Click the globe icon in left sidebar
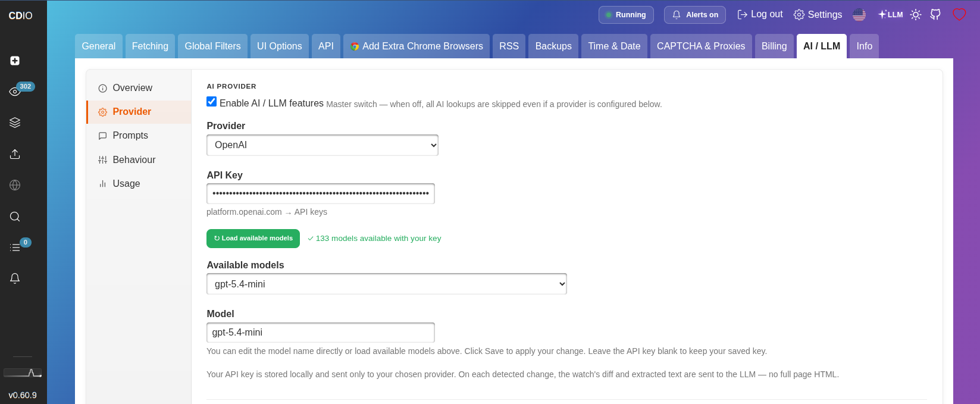This screenshot has height=404, width=980. pyautogui.click(x=15, y=185)
